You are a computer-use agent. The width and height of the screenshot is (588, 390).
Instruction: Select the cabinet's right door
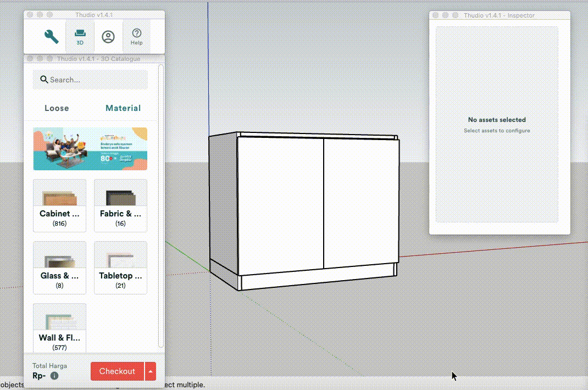pyautogui.click(x=362, y=203)
